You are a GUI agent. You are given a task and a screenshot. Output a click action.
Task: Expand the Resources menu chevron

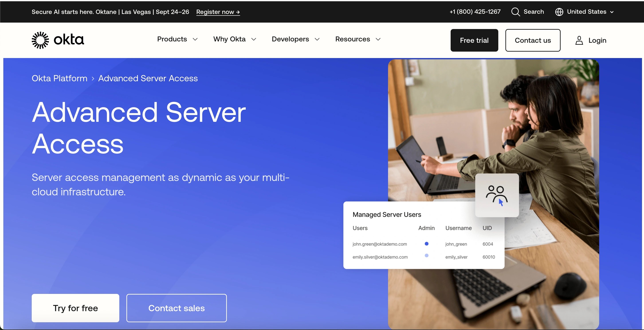pyautogui.click(x=378, y=39)
